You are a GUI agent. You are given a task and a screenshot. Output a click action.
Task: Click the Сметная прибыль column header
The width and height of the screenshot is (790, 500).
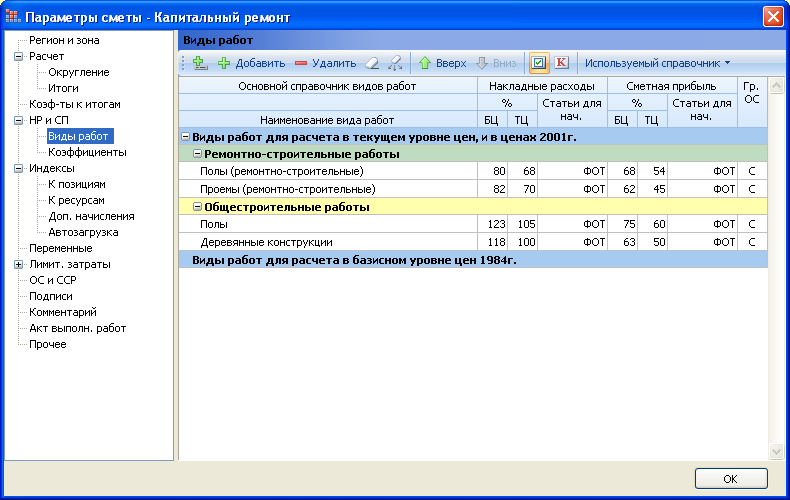[672, 86]
